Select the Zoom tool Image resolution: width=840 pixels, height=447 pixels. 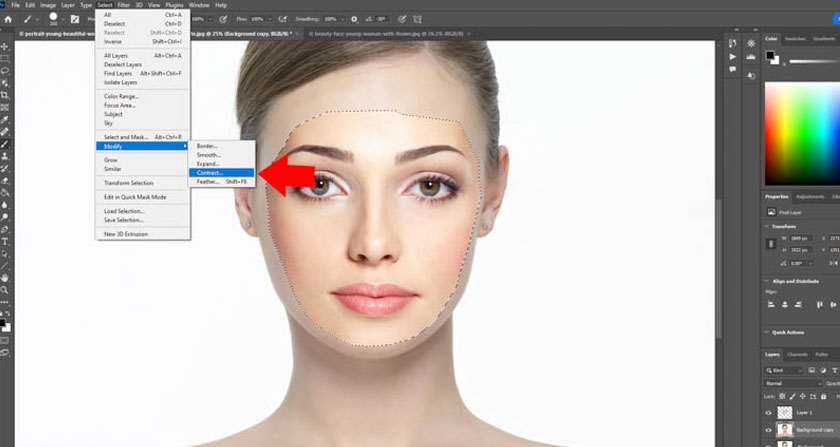point(5,290)
